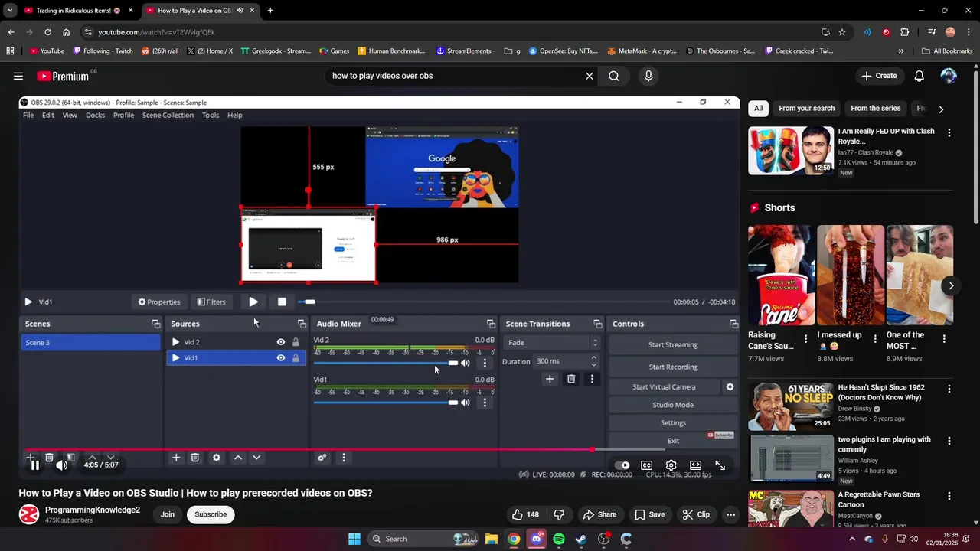Open ProgrammingKnowledge2 channel avatar
The image size is (980, 551).
(x=29, y=514)
